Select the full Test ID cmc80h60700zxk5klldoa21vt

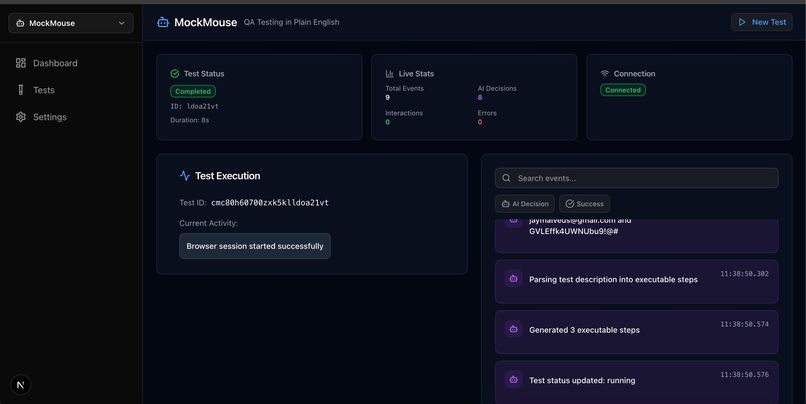pos(270,203)
